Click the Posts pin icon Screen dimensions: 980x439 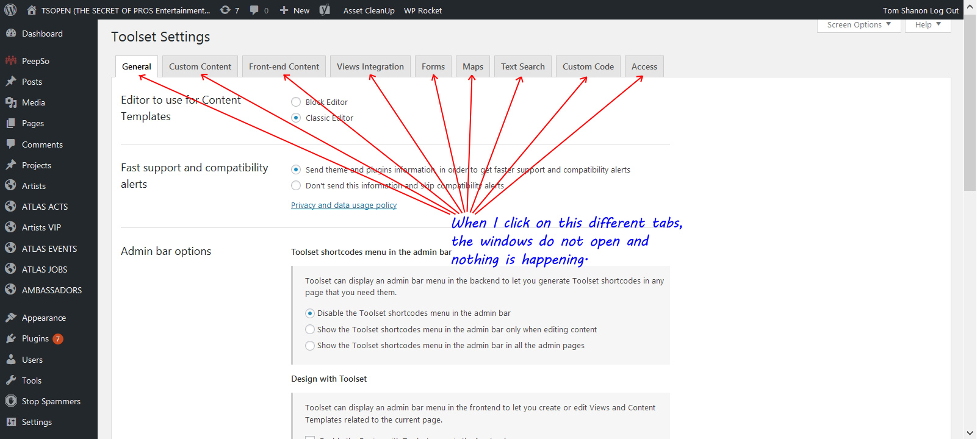tap(10, 82)
